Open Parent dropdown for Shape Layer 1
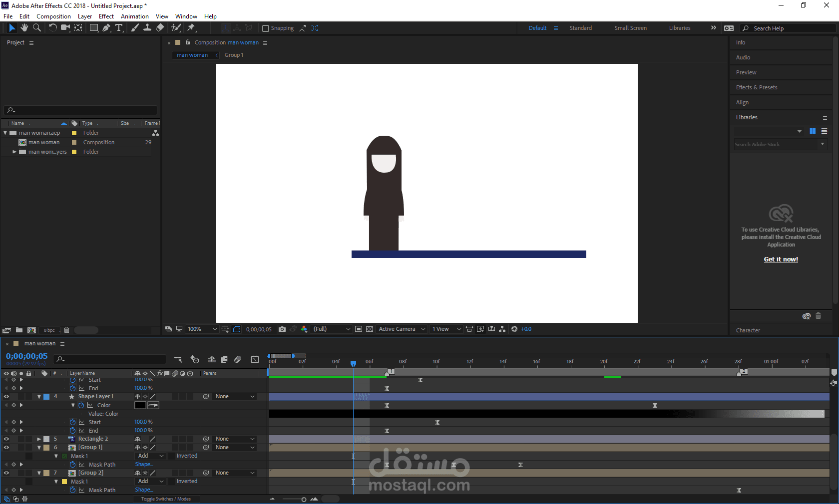Viewport: 839px width, 504px height. pos(235,397)
